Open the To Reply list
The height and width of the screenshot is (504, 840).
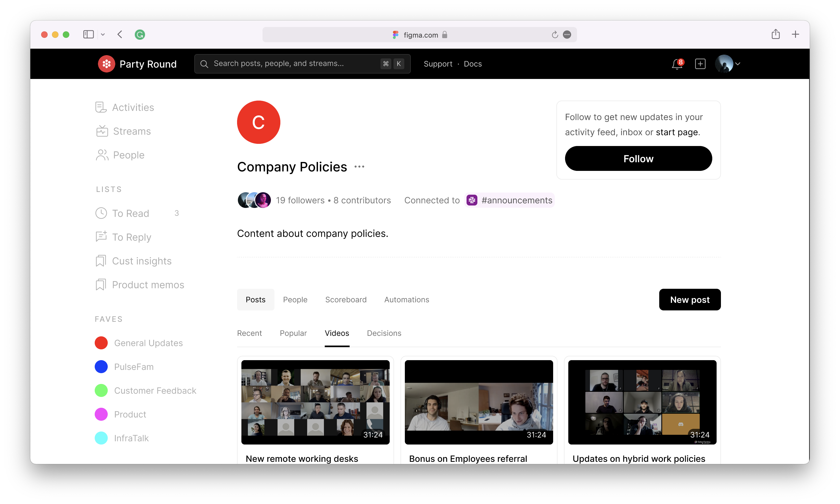pos(131,237)
